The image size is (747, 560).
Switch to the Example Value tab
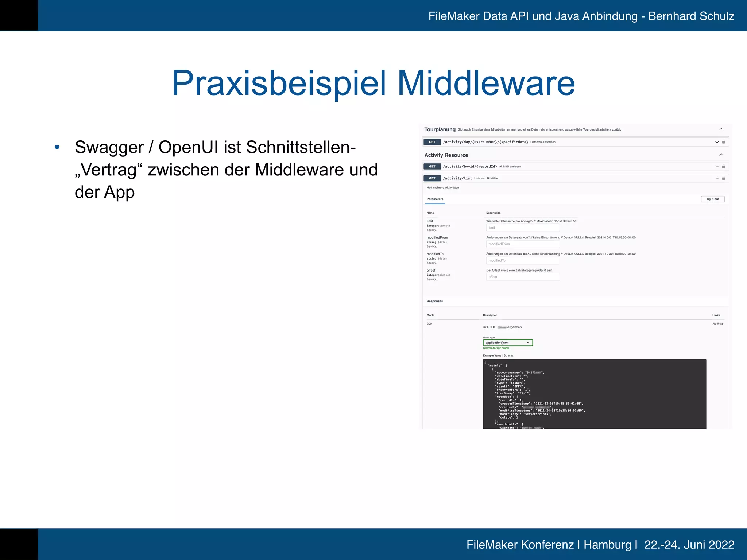[x=492, y=355]
